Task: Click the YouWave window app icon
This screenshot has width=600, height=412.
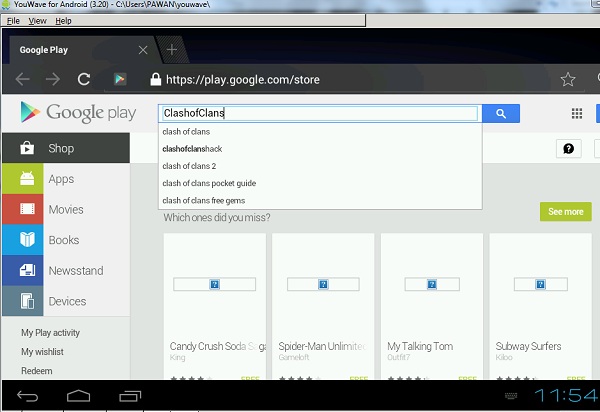Action: click(x=6, y=5)
